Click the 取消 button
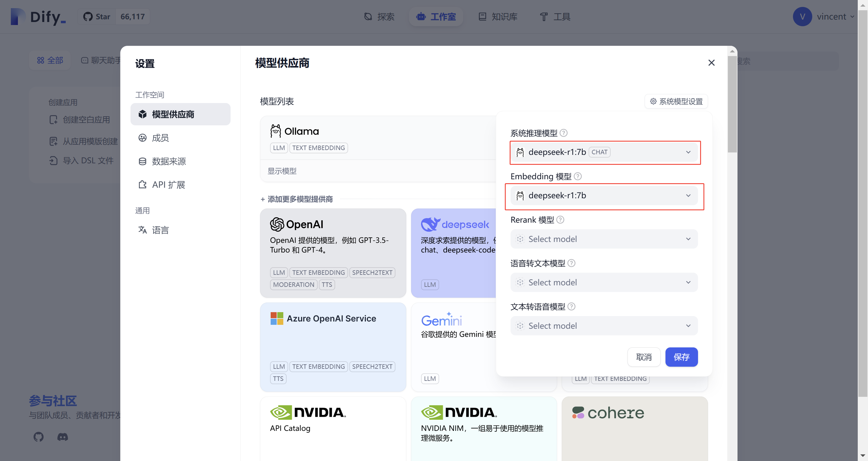868x461 pixels. [643, 357]
